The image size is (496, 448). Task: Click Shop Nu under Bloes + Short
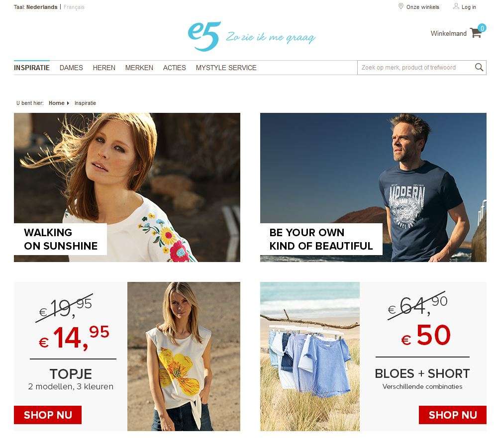click(453, 415)
